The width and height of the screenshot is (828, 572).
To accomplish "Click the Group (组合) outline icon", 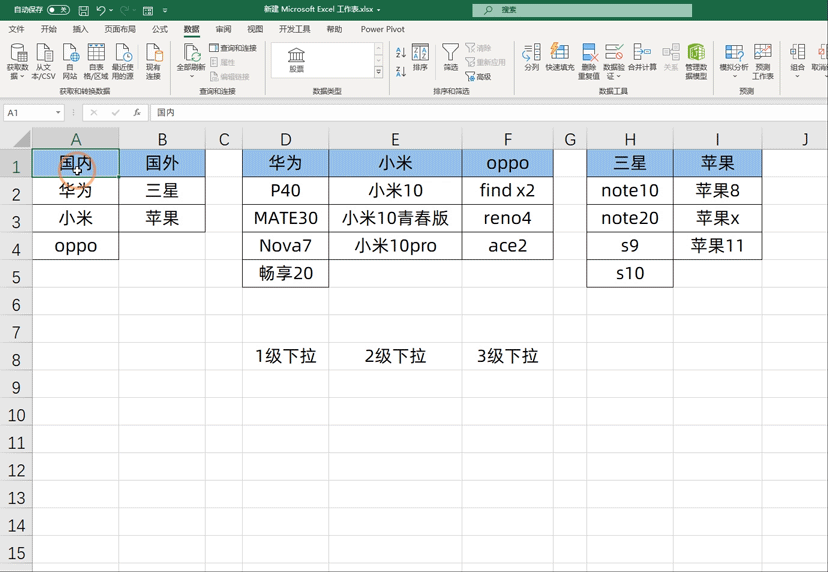I will coord(797,53).
